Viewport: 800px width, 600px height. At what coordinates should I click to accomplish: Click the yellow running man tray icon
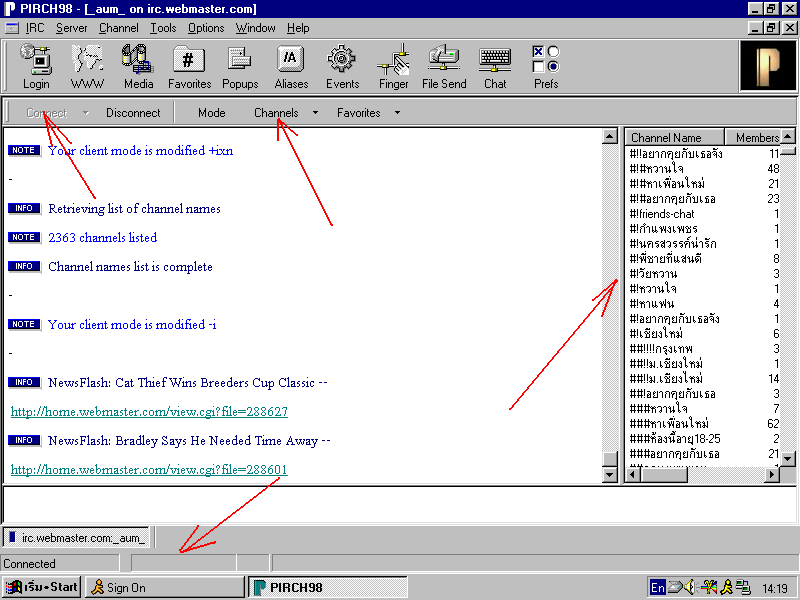[726, 587]
